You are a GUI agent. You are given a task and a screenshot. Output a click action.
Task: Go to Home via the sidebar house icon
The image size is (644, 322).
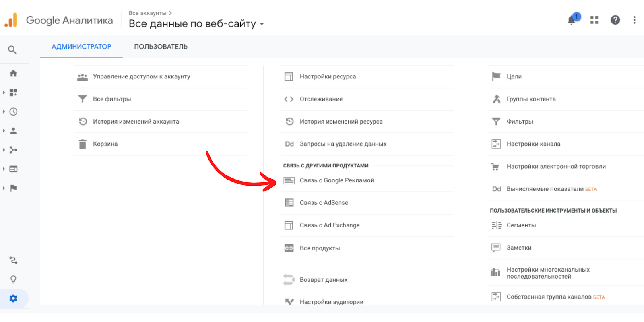pos(13,73)
